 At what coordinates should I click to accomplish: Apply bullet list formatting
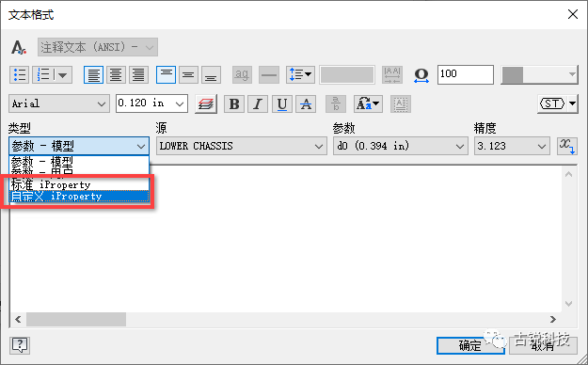[19, 74]
